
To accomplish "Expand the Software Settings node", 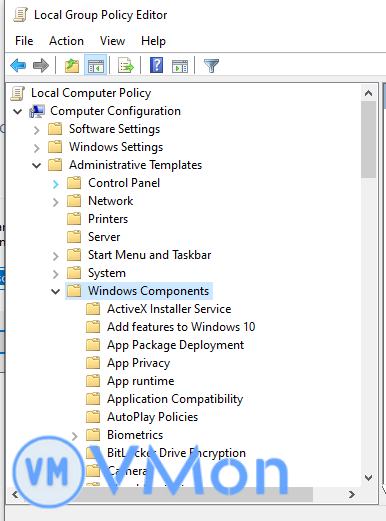I will pos(36,130).
